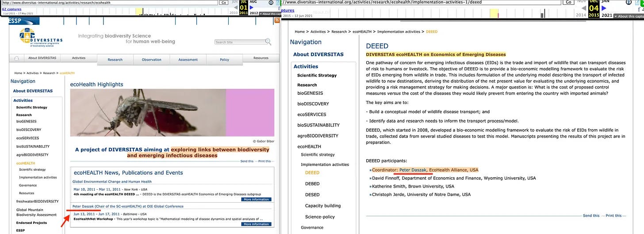The height and width of the screenshot is (234, 644).
Task: Open the Activities tab in top navigation
Action: (x=79, y=58)
